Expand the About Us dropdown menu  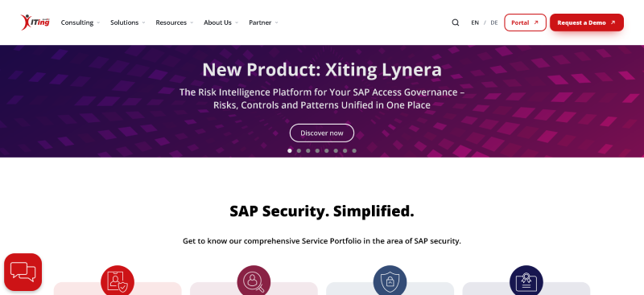click(x=221, y=23)
